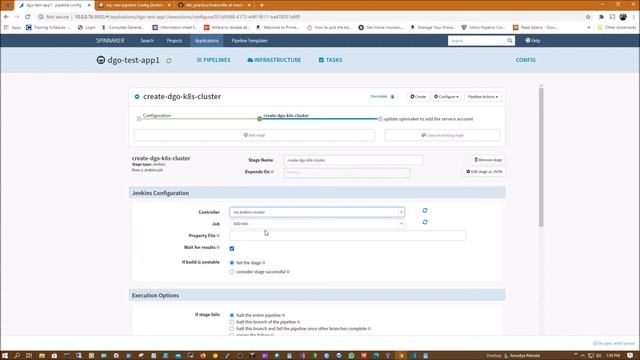Screen dimensions: 640x360
Task: Click the Add stage button
Action: (254, 135)
